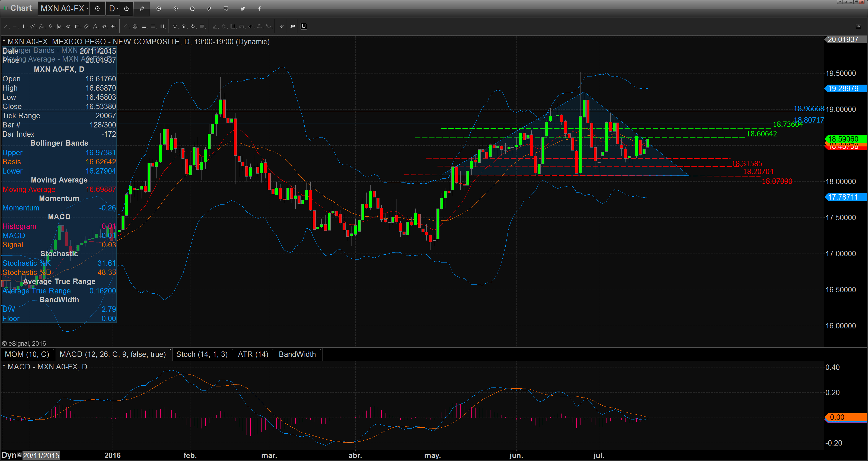
Task: Click the 19.28979 upper band price marker
Action: point(845,89)
